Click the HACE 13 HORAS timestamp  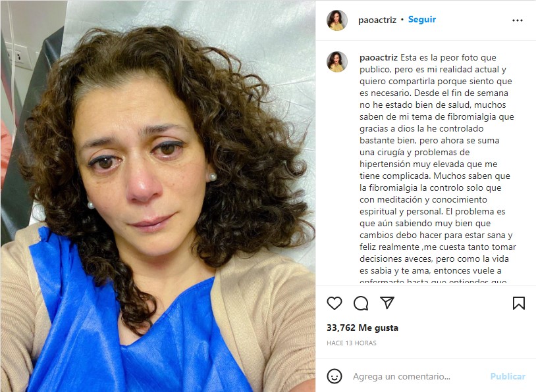(x=352, y=343)
